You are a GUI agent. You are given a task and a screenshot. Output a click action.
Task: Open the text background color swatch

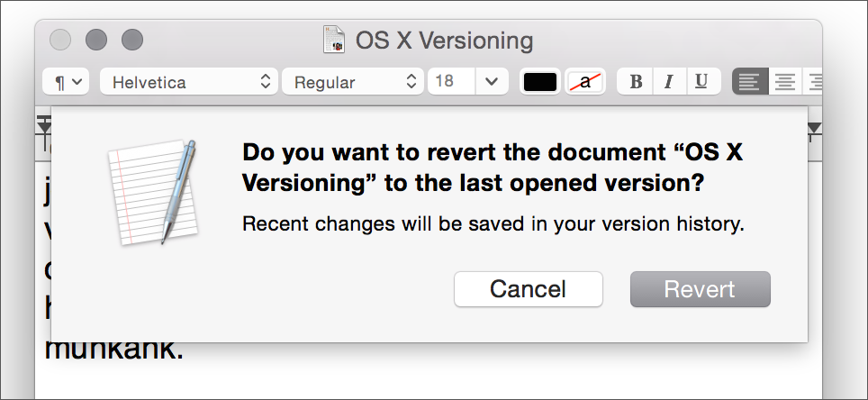(x=585, y=82)
